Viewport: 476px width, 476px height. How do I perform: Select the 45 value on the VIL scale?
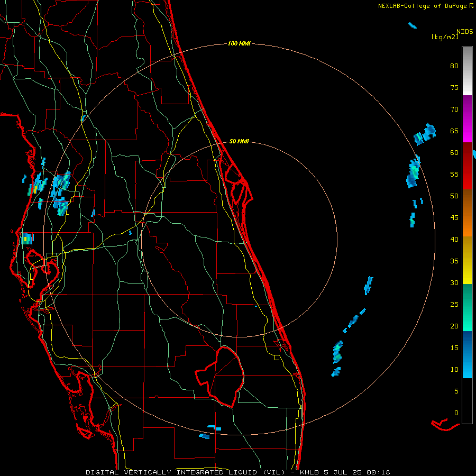point(454,218)
